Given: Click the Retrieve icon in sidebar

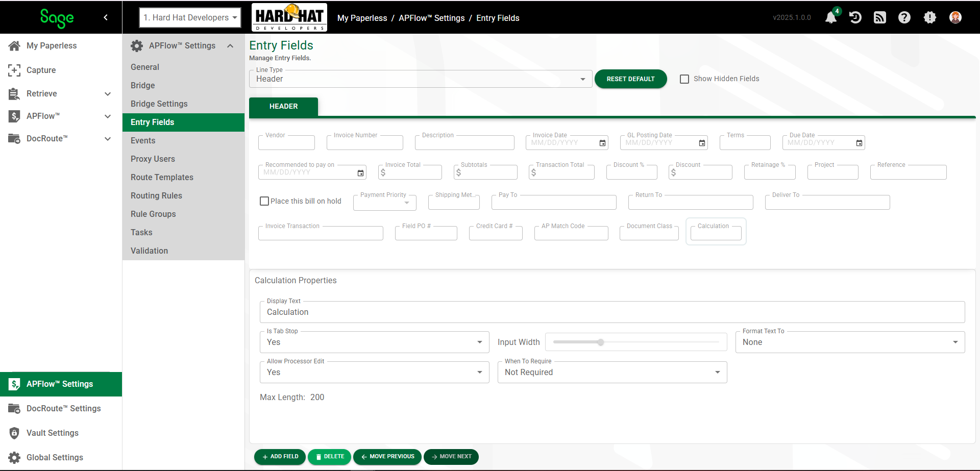Looking at the screenshot, I should tap(14, 93).
